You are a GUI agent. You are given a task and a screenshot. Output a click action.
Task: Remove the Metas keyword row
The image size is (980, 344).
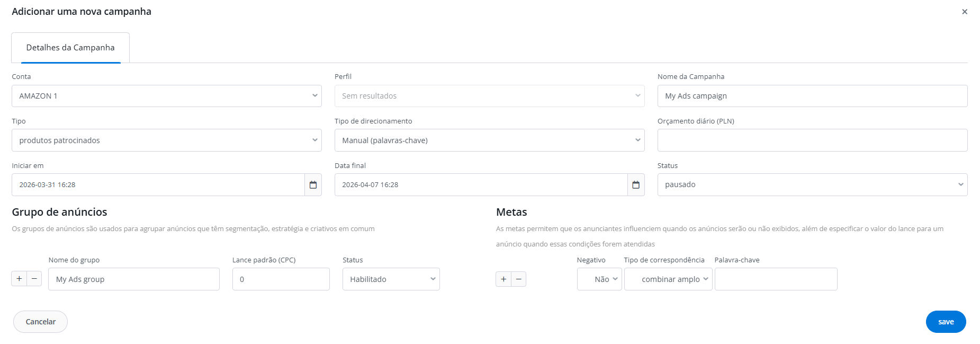(519, 279)
